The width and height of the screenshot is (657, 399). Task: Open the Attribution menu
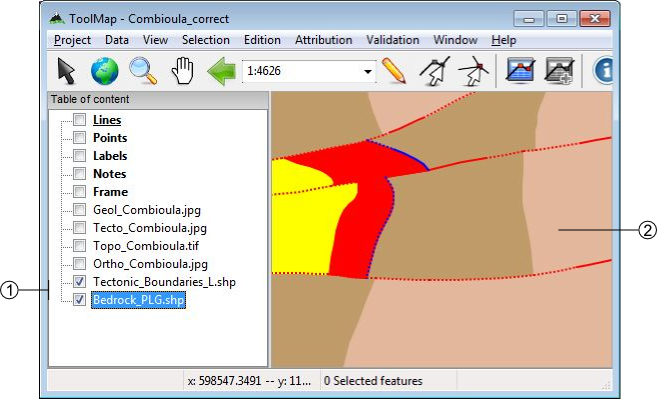(323, 40)
